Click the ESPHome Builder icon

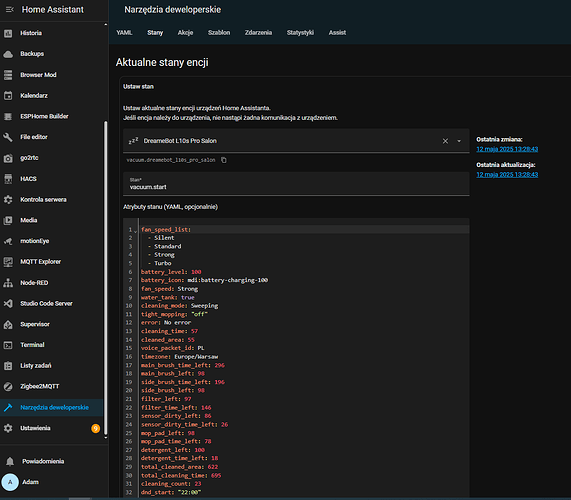(x=8, y=117)
